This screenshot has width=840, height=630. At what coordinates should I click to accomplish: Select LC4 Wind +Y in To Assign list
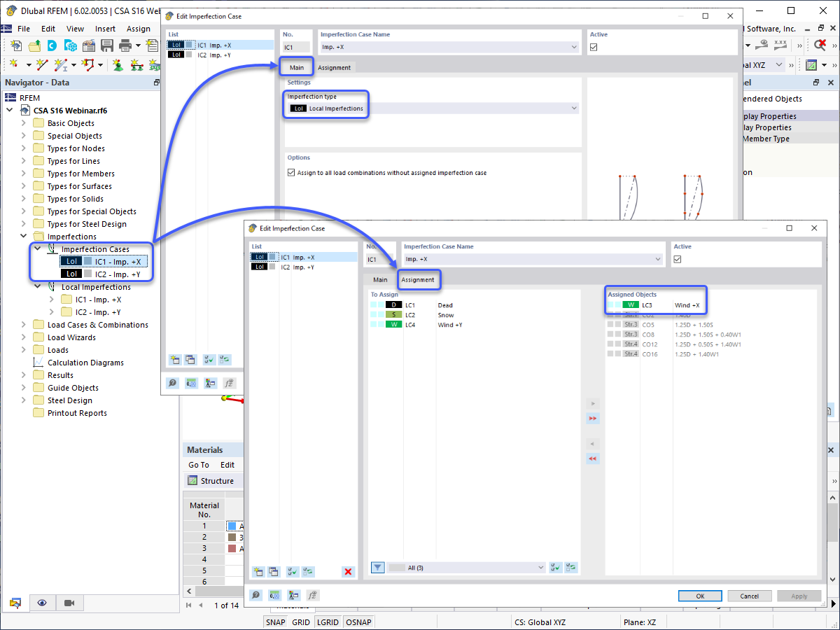click(474, 325)
